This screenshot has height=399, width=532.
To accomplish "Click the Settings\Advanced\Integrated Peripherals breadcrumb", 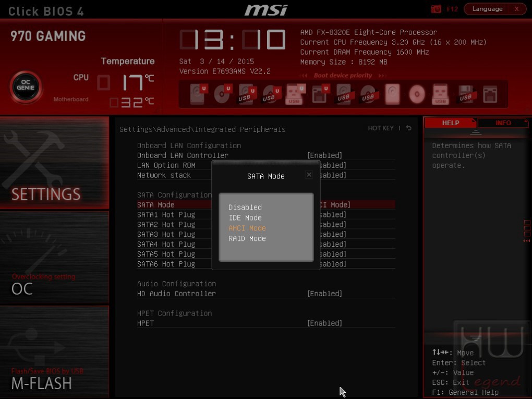I will (202, 129).
